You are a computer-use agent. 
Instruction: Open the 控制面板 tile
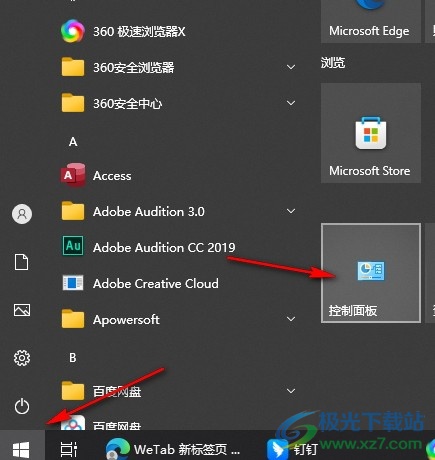tap(371, 273)
